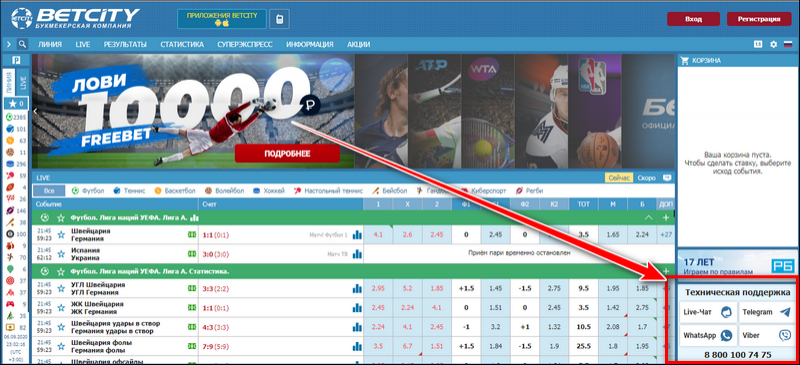Screen dimensions: 800x365
Task: Open statistics chart icon for Швейцария – Германия match
Action: (x=357, y=235)
